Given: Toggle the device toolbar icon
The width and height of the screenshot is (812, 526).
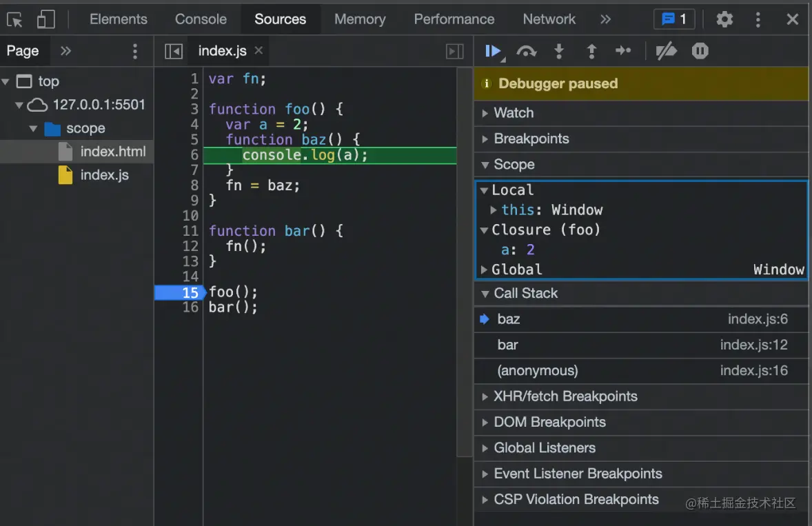Looking at the screenshot, I should click(45, 20).
